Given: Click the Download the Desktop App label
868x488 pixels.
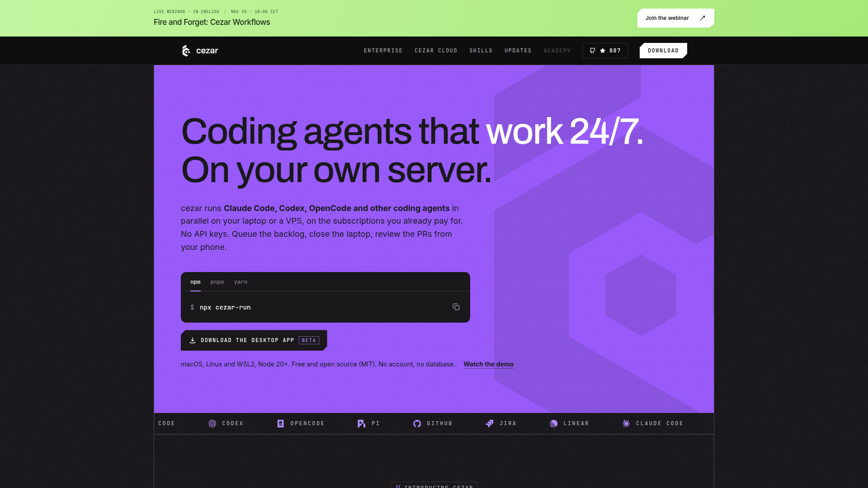Looking at the screenshot, I should tap(247, 340).
